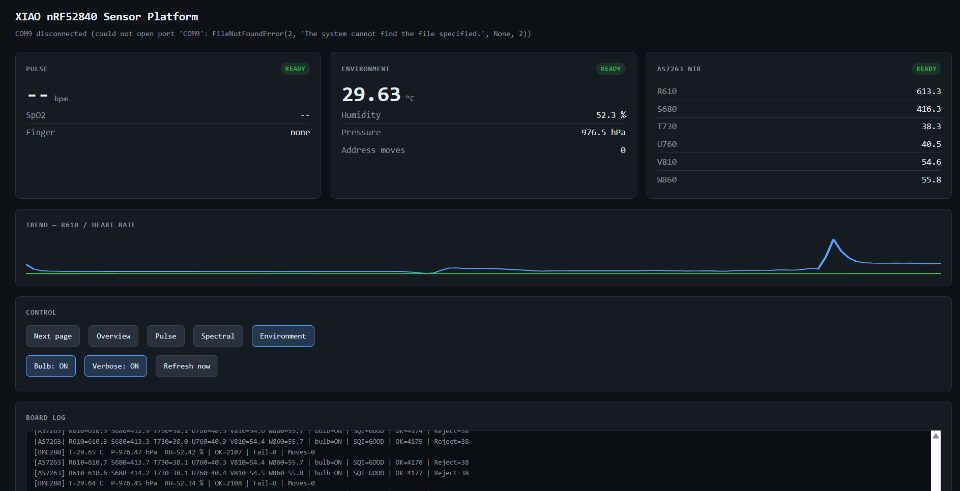The image size is (960, 491).
Task: Click the TREND — R610 / HEART RATE title
Action: [x=80, y=225]
